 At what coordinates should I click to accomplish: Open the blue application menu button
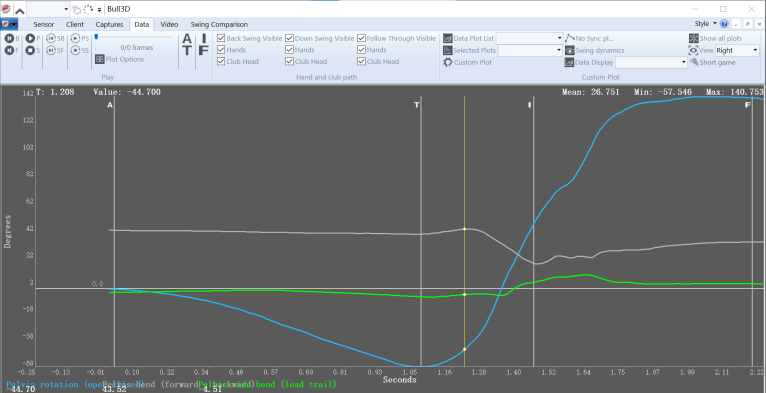(x=9, y=24)
